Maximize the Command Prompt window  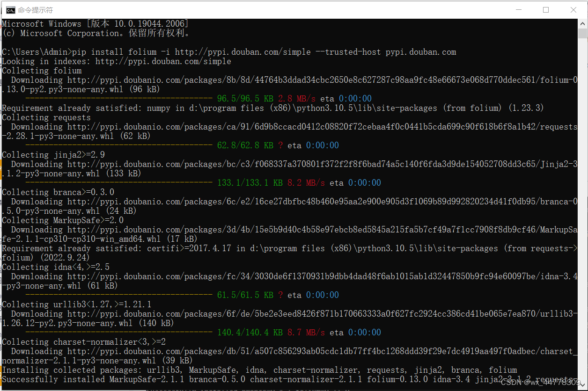tap(546, 10)
